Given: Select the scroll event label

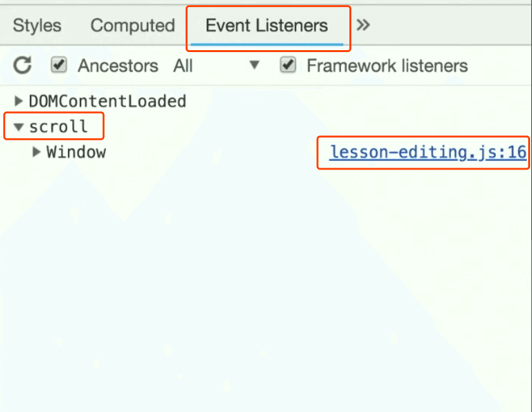Looking at the screenshot, I should [58, 127].
